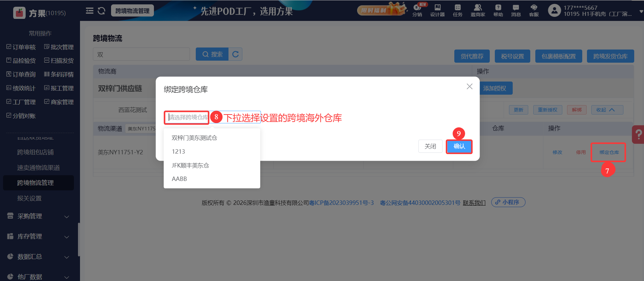Open 订单审核 shortcut
Screen dimensions: 644x281
(x=21, y=47)
